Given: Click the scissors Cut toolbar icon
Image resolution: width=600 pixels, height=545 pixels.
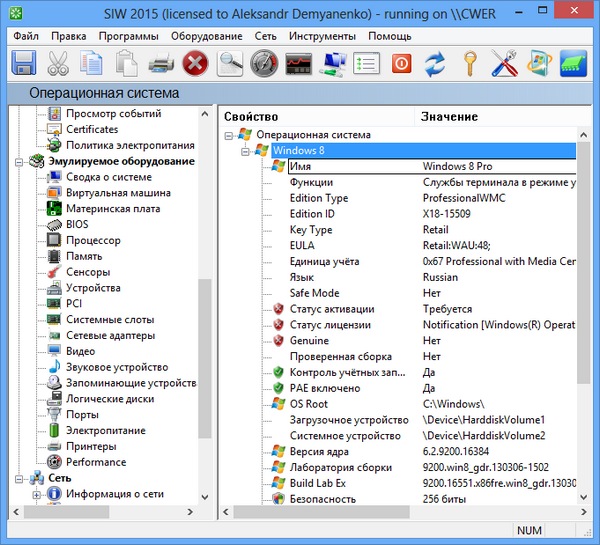Looking at the screenshot, I should click(59, 64).
